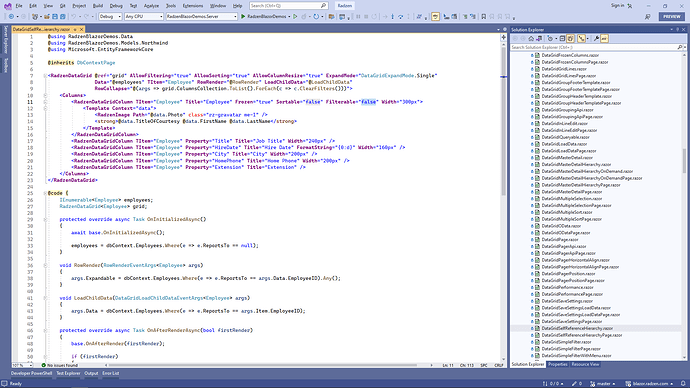Click the Save All toolbar icon
690x388 pixels.
pos(62,16)
